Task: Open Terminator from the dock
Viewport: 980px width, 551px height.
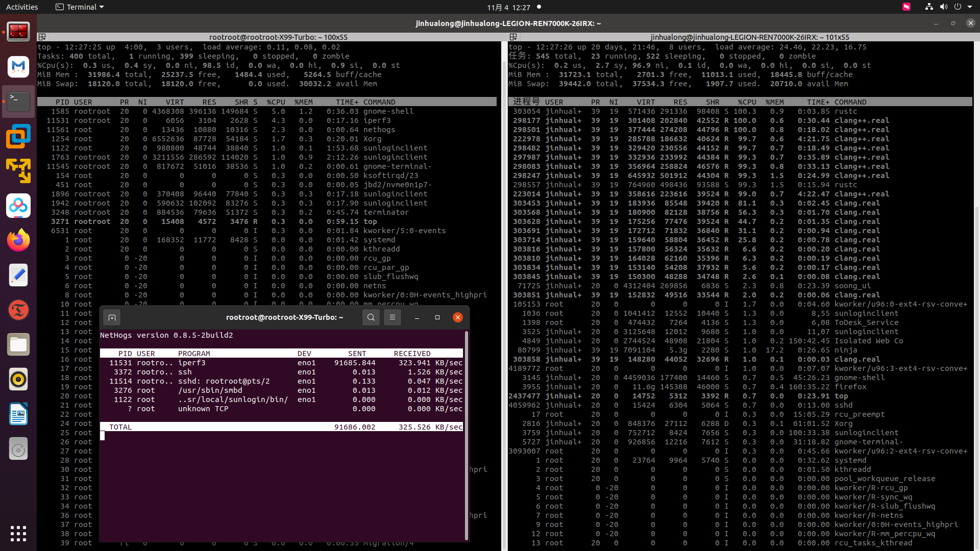Action: click(18, 32)
